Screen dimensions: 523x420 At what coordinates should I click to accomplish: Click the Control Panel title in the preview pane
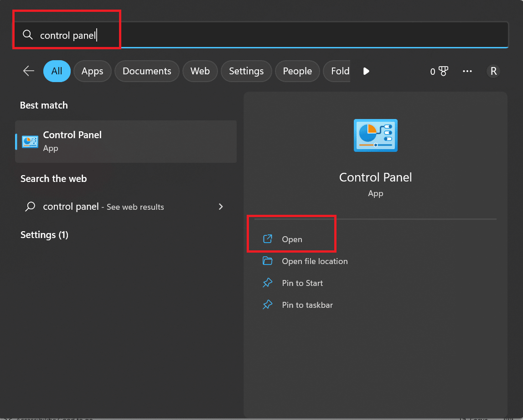coord(376,177)
